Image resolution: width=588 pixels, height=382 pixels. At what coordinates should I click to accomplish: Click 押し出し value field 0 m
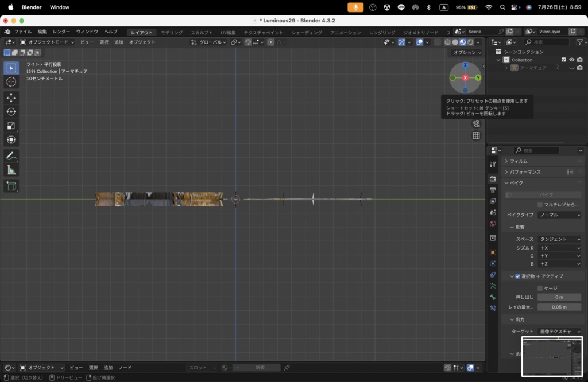559,297
